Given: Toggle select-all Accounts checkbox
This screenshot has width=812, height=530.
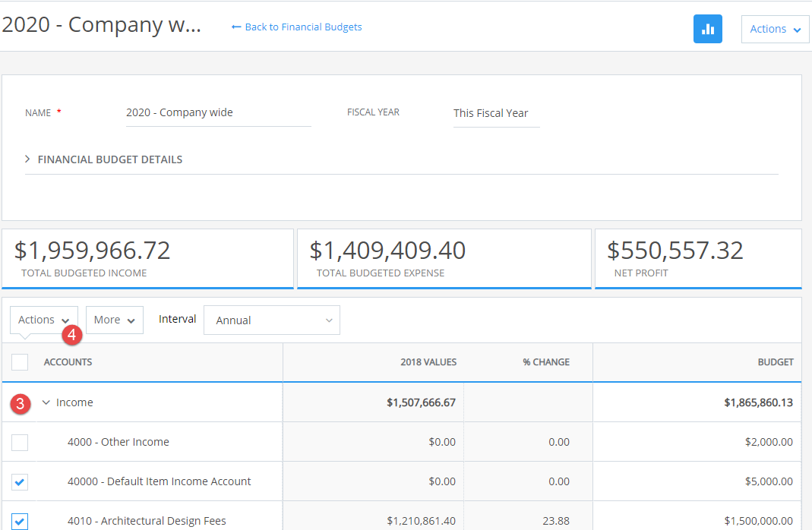Looking at the screenshot, I should (x=20, y=362).
